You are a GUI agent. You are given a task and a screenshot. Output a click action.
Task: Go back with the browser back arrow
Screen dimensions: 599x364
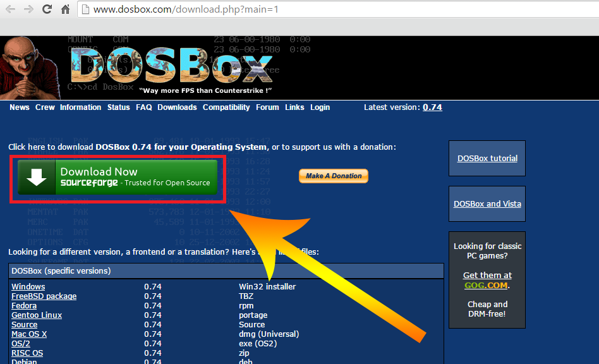(10, 9)
